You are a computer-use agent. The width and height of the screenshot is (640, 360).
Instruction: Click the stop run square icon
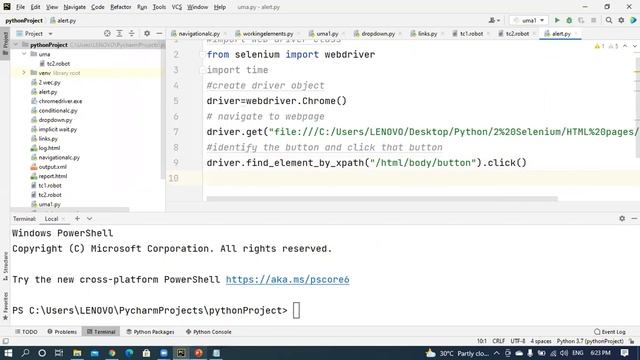point(593,20)
